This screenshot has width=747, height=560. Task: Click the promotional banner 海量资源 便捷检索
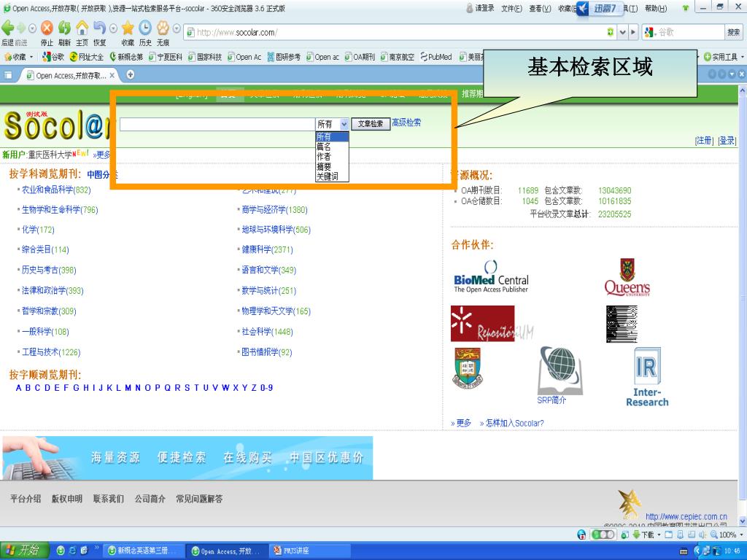187,458
